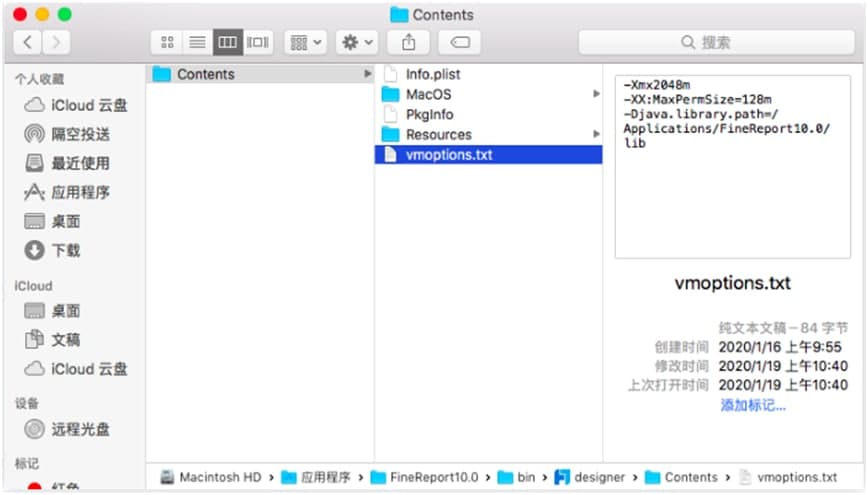Click the Edit Tags toolbar button
This screenshot has width=868, height=495.
tap(459, 42)
